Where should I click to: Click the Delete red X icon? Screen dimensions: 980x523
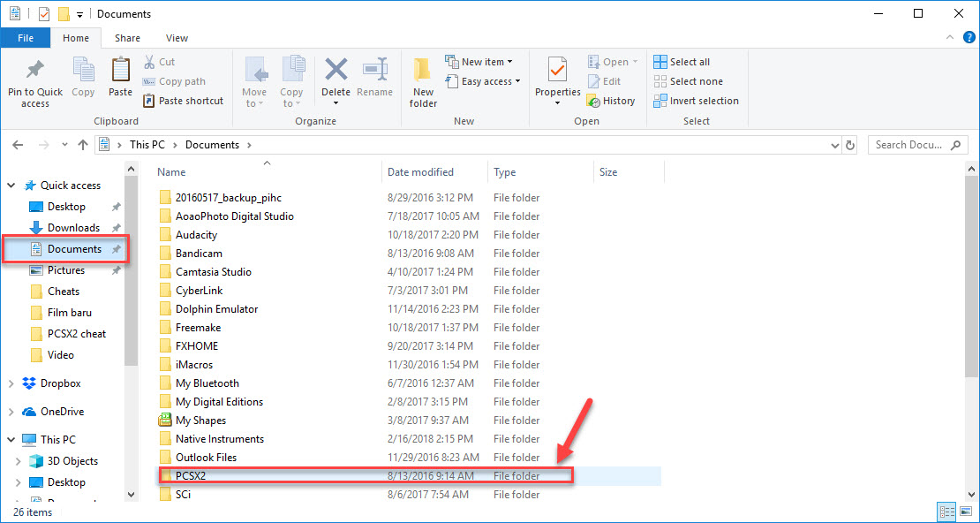(x=335, y=69)
